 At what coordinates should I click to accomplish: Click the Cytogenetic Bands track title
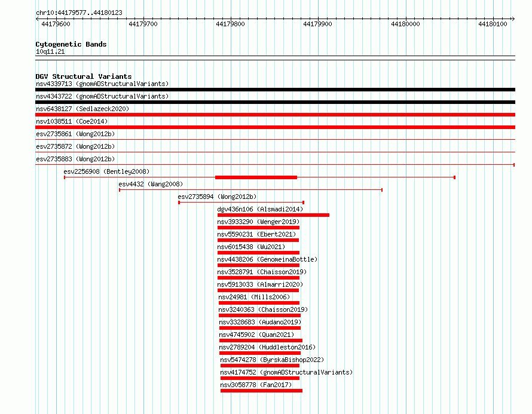pos(71,44)
